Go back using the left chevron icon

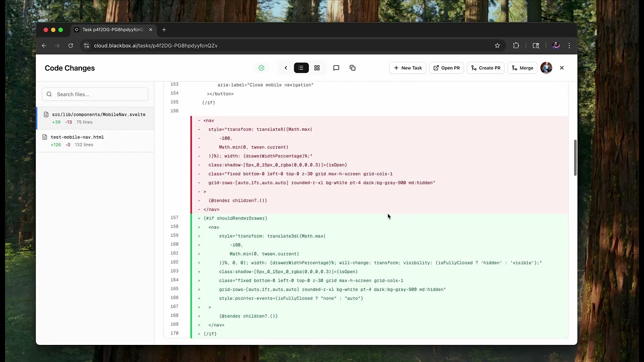(286, 68)
